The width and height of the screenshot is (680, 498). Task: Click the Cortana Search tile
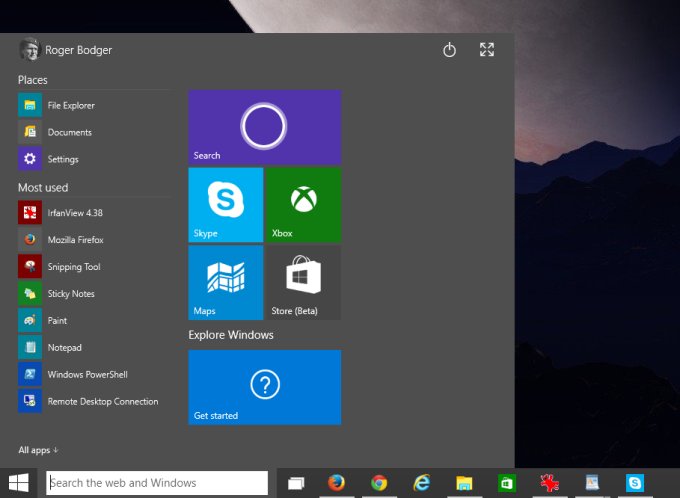[264, 127]
